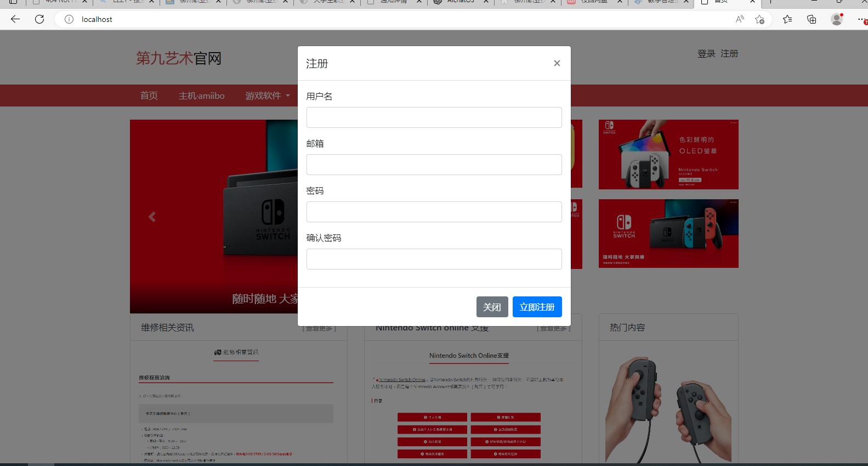Submit with the blue 立即注册 button
Viewport: 868px width, 466px height.
pos(537,307)
